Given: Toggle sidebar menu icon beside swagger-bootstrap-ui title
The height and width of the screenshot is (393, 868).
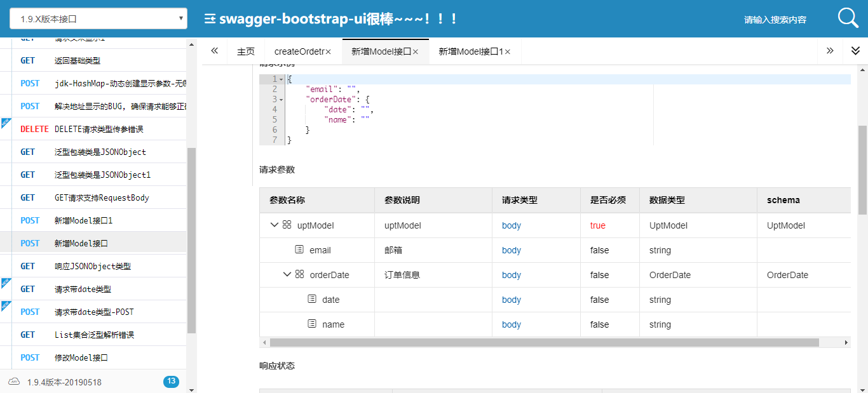Looking at the screenshot, I should tap(210, 19).
